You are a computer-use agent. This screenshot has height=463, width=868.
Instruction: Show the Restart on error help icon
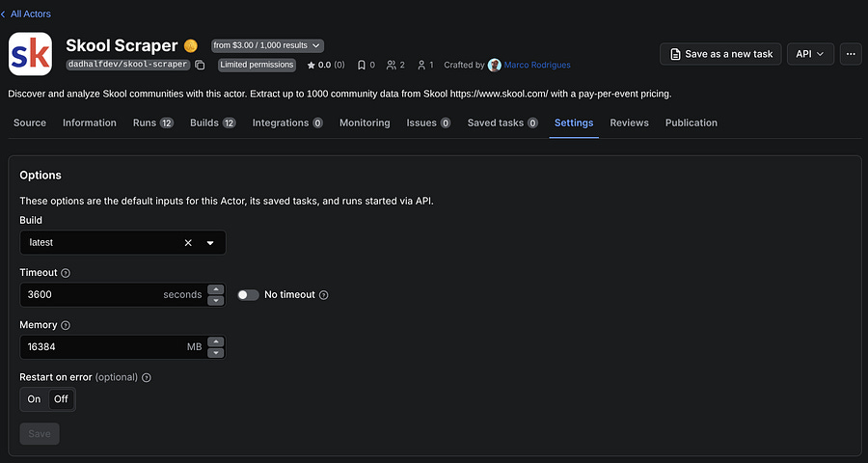(x=147, y=378)
